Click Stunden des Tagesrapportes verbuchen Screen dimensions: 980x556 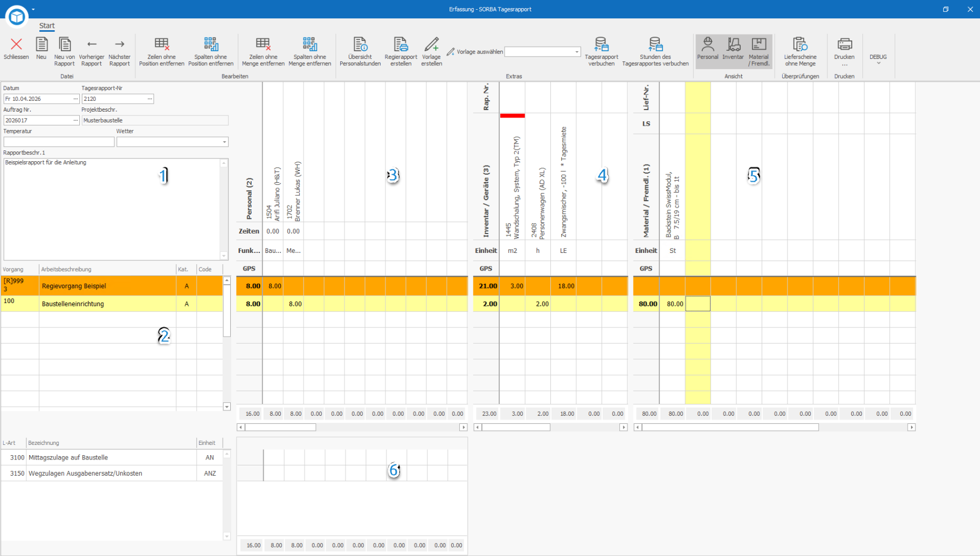(655, 51)
